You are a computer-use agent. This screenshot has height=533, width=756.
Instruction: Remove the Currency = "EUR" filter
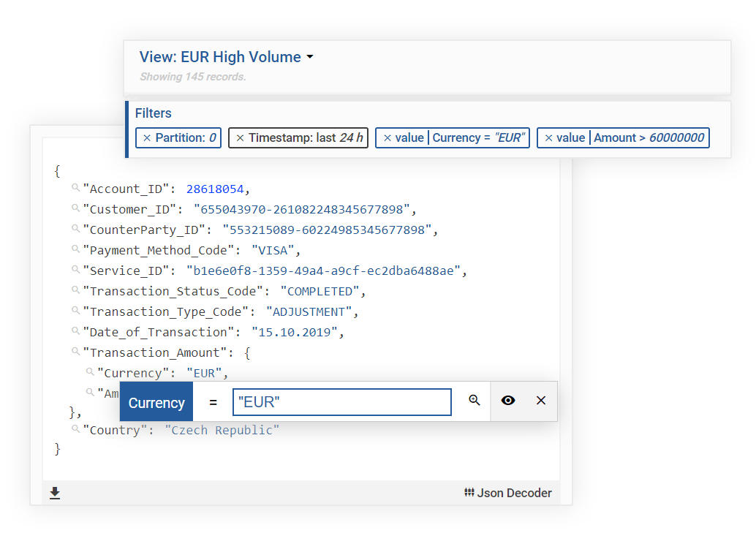(x=388, y=138)
